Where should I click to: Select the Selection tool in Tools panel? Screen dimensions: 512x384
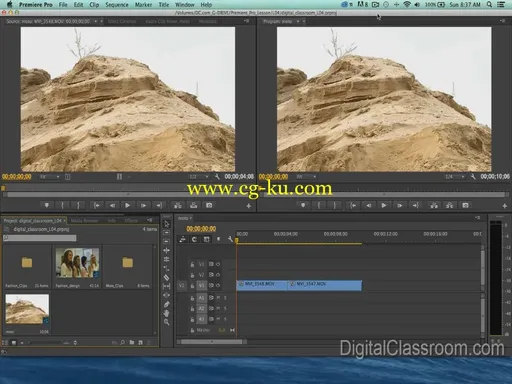pyautogui.click(x=167, y=224)
